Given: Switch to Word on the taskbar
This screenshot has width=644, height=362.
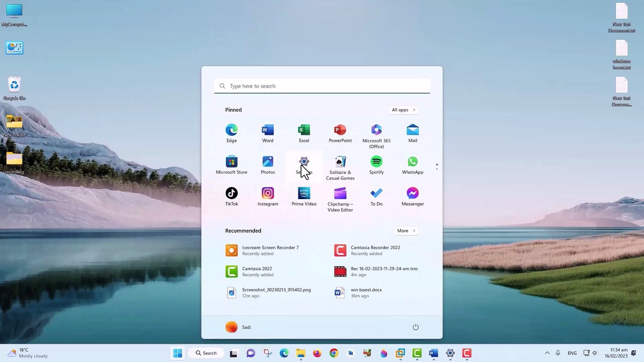Looking at the screenshot, I should (x=433, y=353).
